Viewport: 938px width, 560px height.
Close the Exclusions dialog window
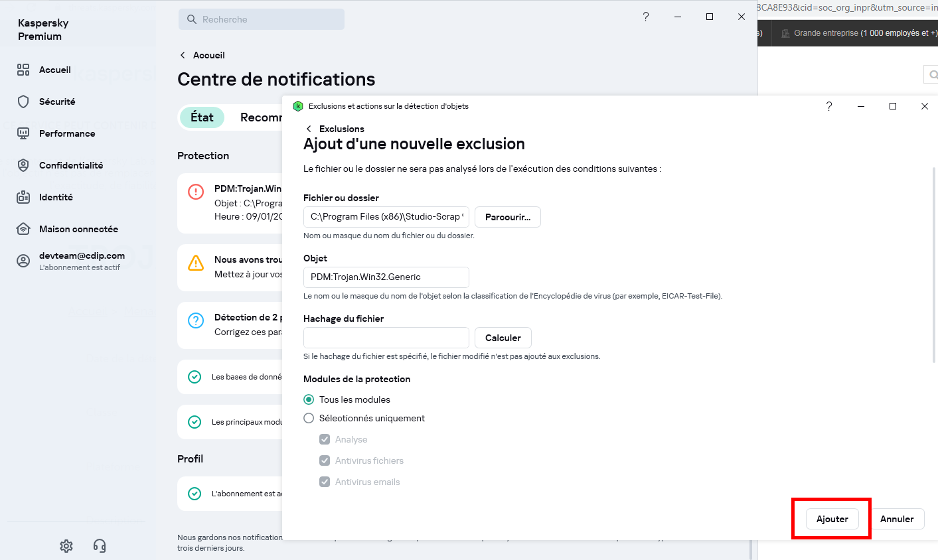tap(925, 106)
